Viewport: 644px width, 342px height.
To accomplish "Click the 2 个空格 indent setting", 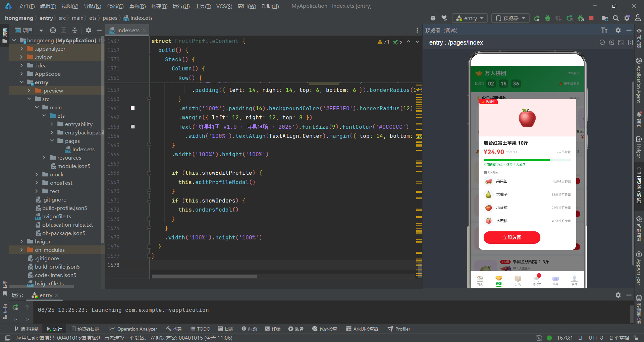I will pyautogui.click(x=619, y=338).
